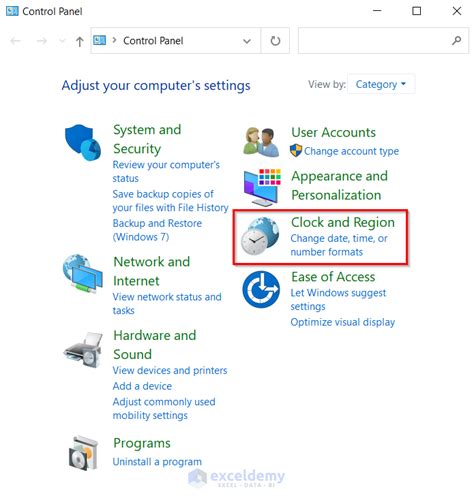This screenshot has height=500, width=474.
Task: Open the Hardware and Sound category
Action: [x=155, y=345]
